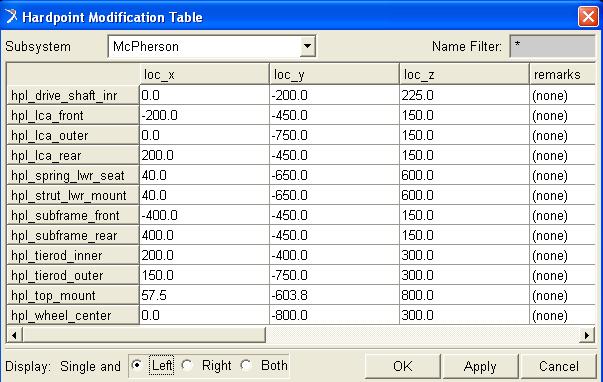Click loc_z cell of hpl_spring_lwr_seat
The width and height of the screenshot is (603, 382).
(465, 175)
